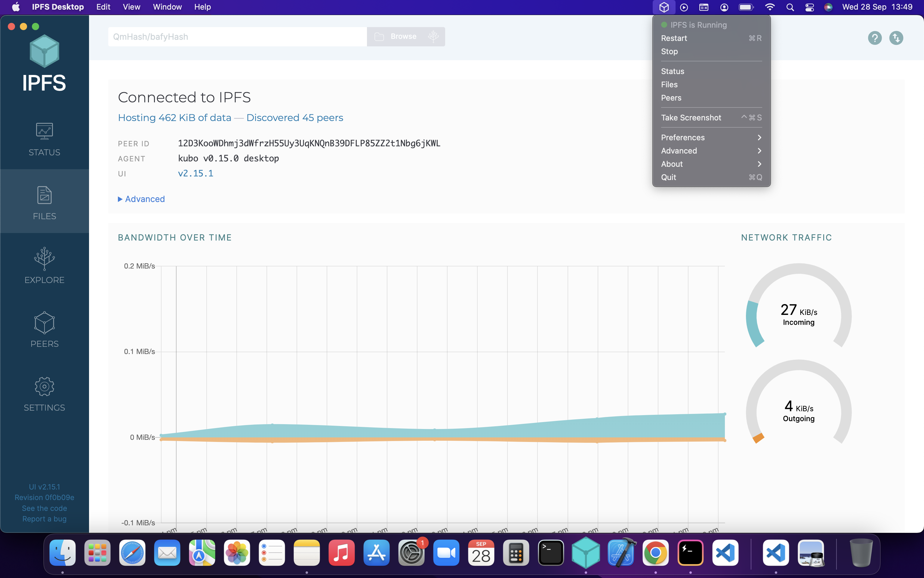Open Launchpad from the Dock
Image resolution: width=924 pixels, height=578 pixels.
(x=97, y=553)
